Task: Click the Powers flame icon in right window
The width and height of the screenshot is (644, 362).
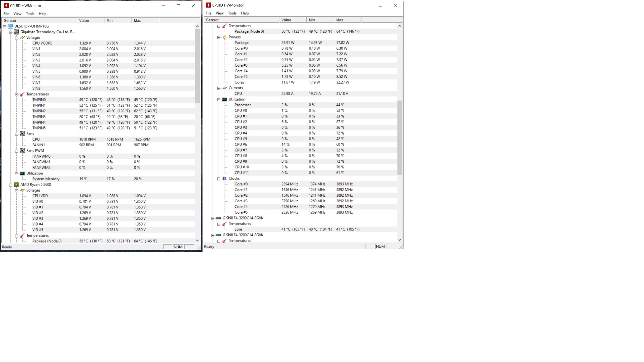Action: (x=225, y=37)
